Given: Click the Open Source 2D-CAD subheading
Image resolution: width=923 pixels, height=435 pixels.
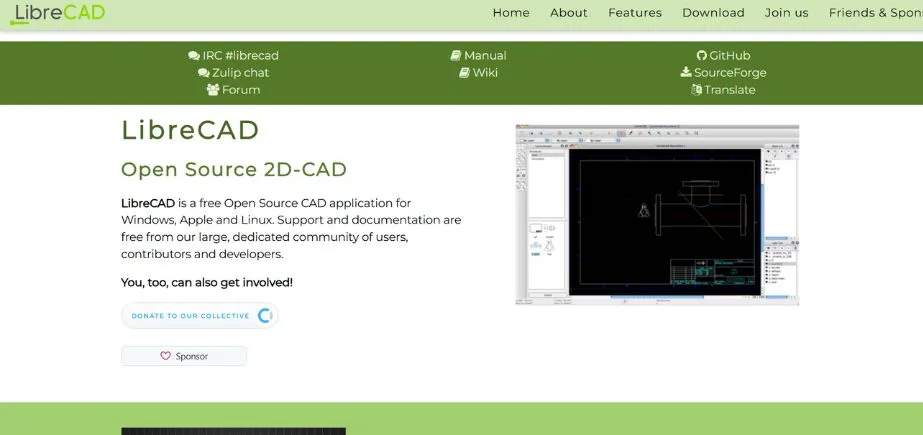Looking at the screenshot, I should pos(234,170).
